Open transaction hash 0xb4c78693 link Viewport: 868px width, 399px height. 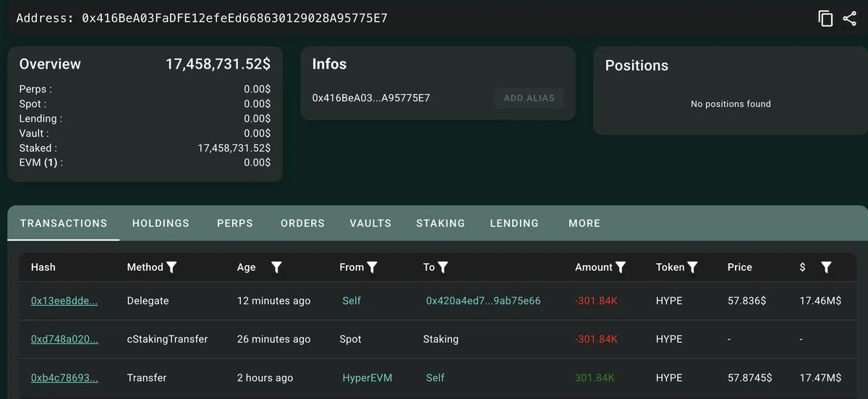[x=64, y=377]
